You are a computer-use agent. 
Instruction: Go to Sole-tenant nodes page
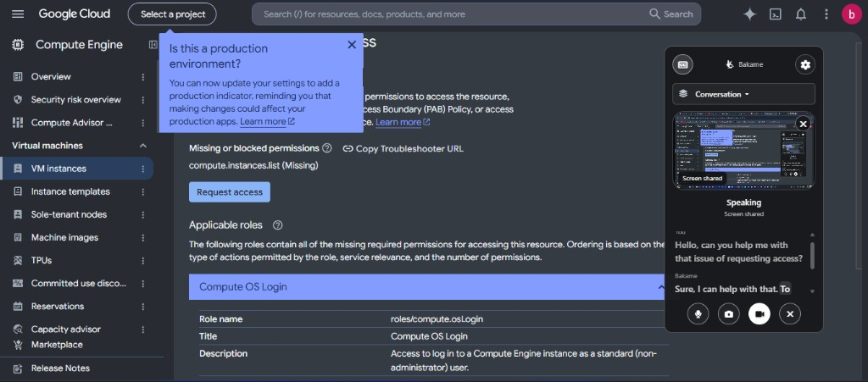click(69, 214)
